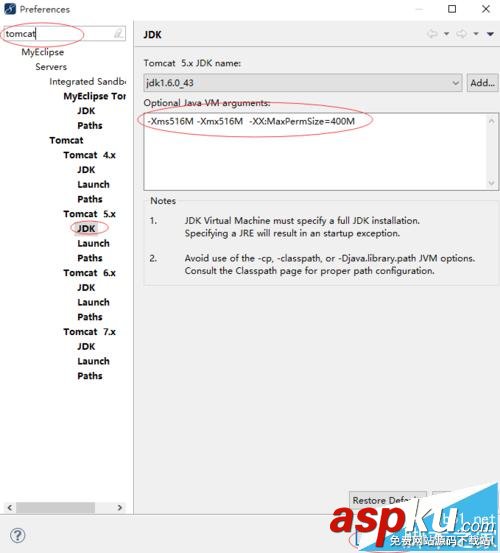Click the tree horizontal scrollbar left arrow

click(10, 508)
